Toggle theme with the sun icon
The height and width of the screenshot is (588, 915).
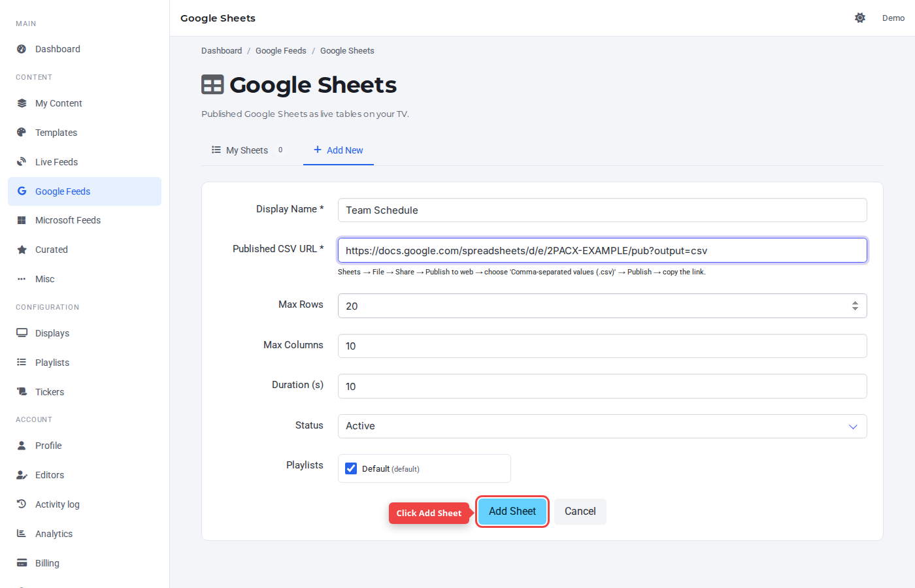860,18
